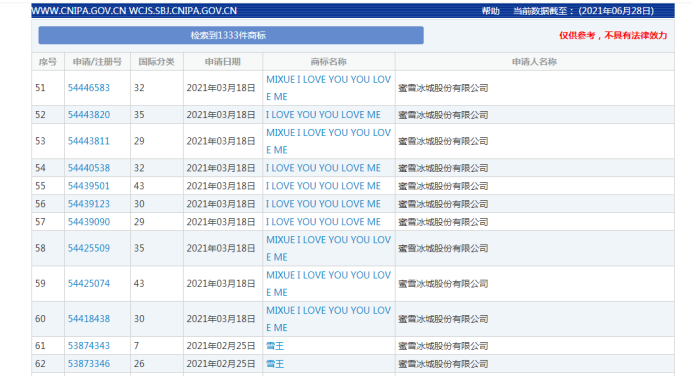Click the 检索到1333件商标 result bar
693x377 pixels.
[231, 35]
